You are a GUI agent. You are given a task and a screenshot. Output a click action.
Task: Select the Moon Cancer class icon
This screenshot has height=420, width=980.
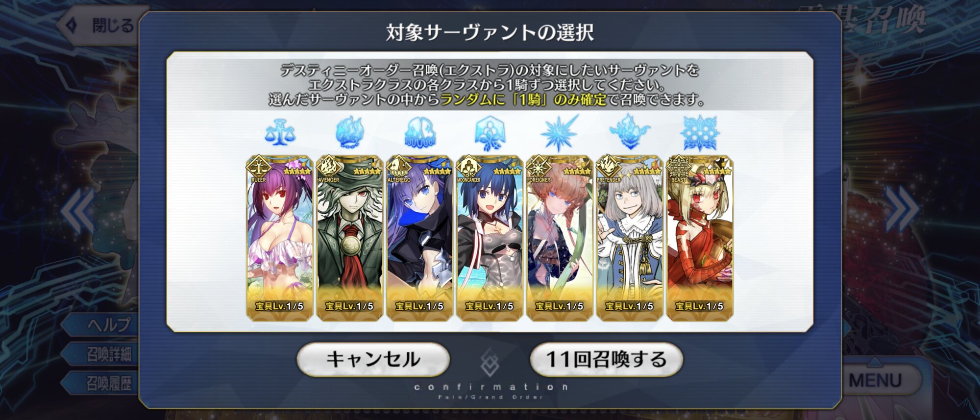pos(490,133)
